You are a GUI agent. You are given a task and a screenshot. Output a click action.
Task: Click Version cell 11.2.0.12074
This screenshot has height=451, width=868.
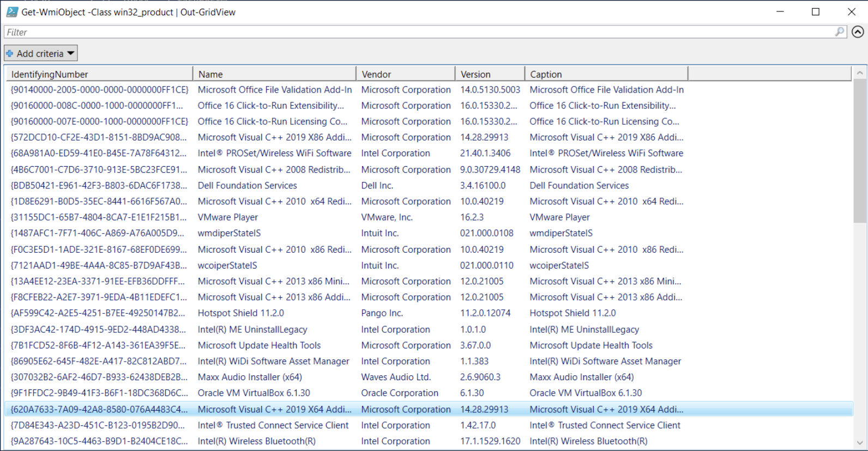pyautogui.click(x=485, y=313)
